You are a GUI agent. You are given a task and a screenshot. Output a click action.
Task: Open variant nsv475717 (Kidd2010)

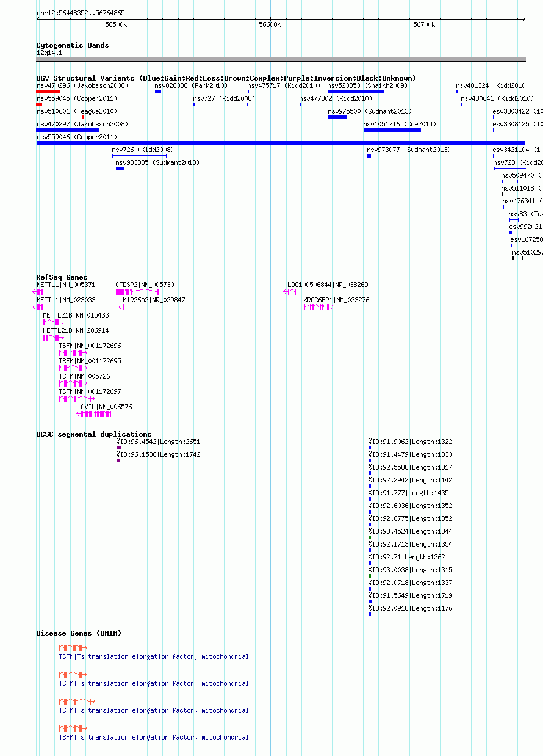pyautogui.click(x=284, y=86)
